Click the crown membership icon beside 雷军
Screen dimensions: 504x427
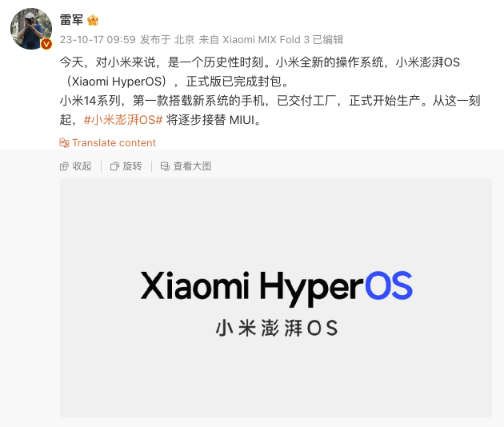[93, 20]
